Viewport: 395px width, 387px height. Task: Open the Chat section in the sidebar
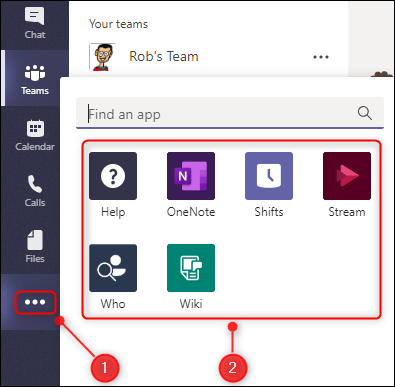[35, 23]
